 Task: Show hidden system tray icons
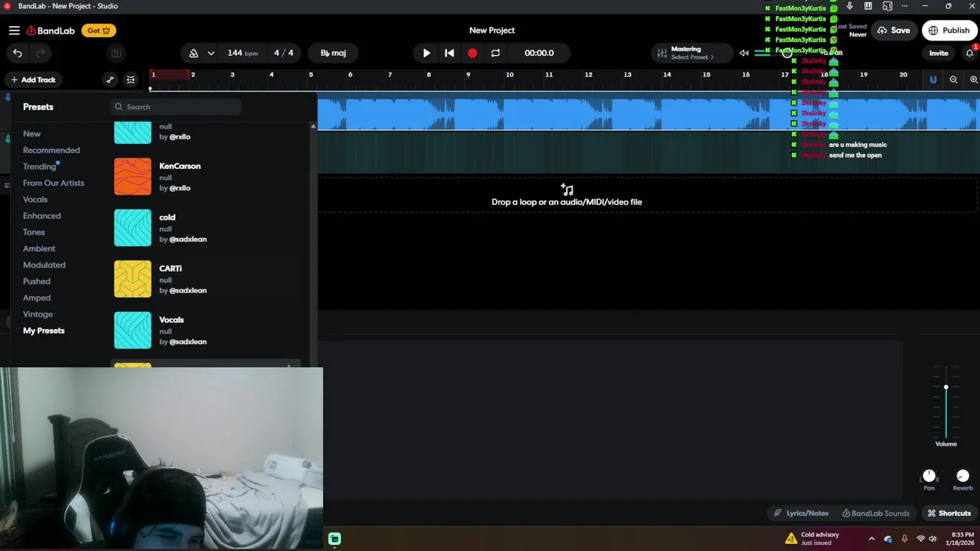pos(871,539)
